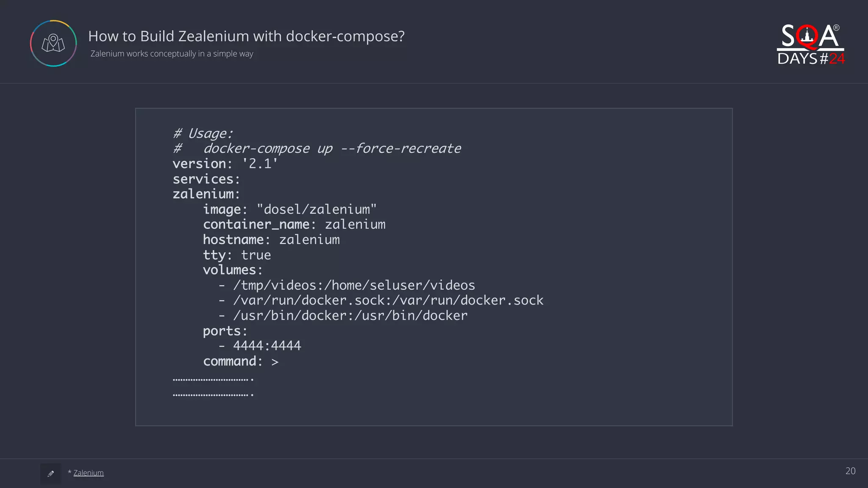Screen dimensions: 868x488
Task: Click the subtitle about Zalenium working simply
Action: [x=172, y=54]
